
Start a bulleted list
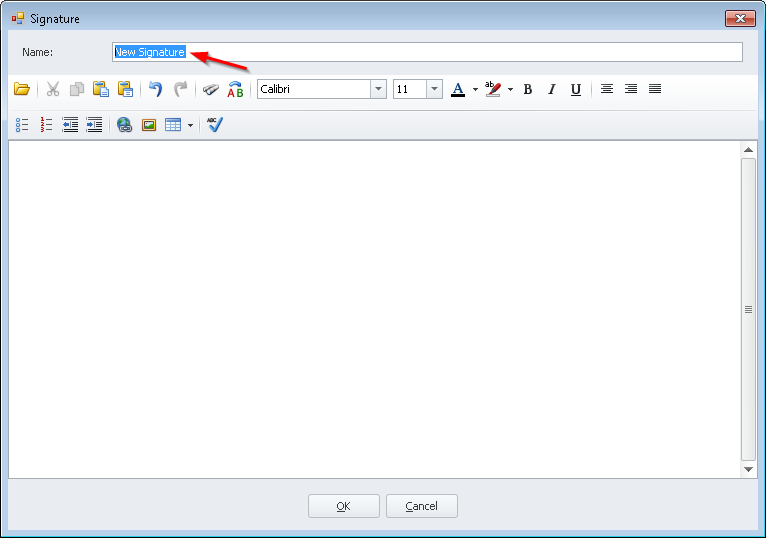(x=22, y=125)
